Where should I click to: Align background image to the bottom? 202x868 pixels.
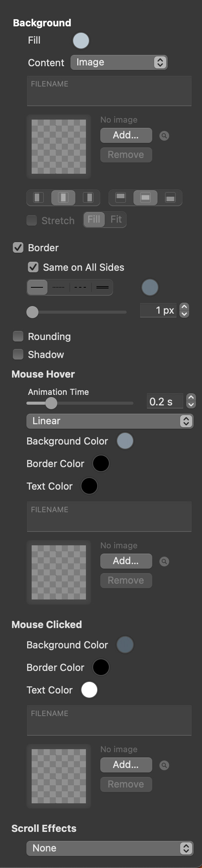click(170, 197)
